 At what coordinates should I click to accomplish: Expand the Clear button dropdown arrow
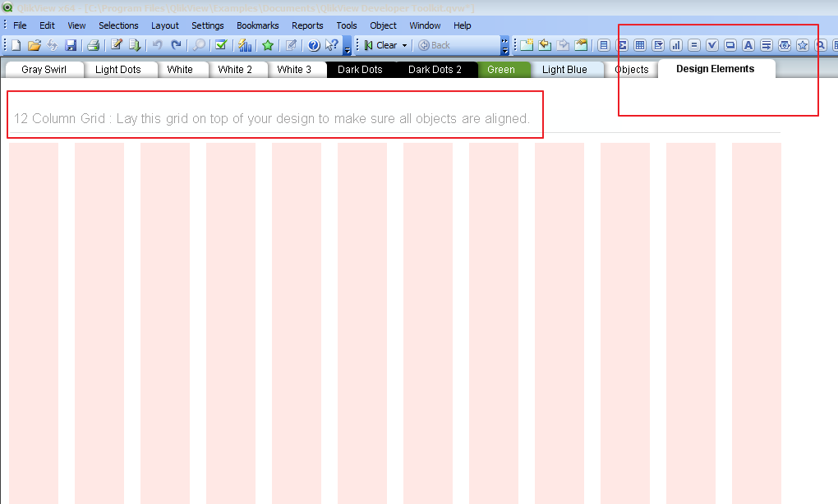[x=404, y=45]
